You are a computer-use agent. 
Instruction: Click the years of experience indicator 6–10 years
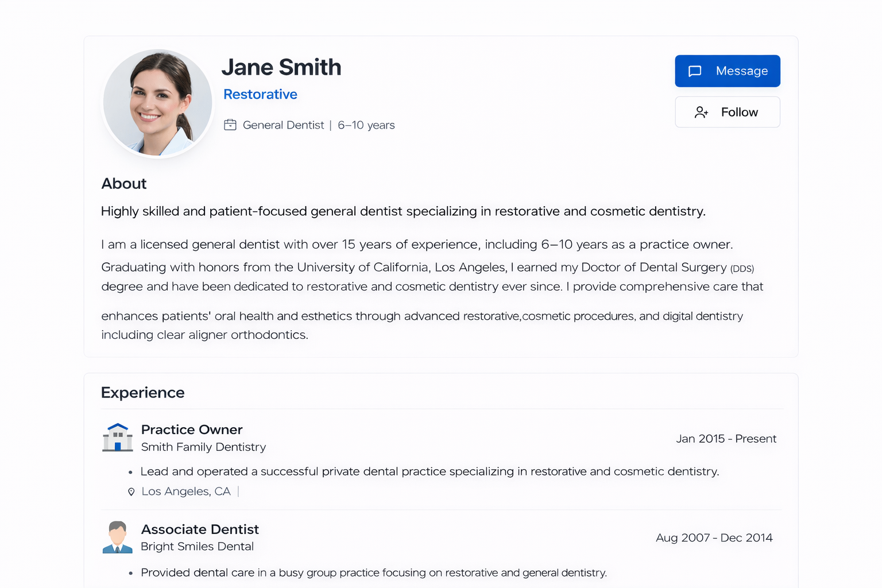pyautogui.click(x=366, y=125)
